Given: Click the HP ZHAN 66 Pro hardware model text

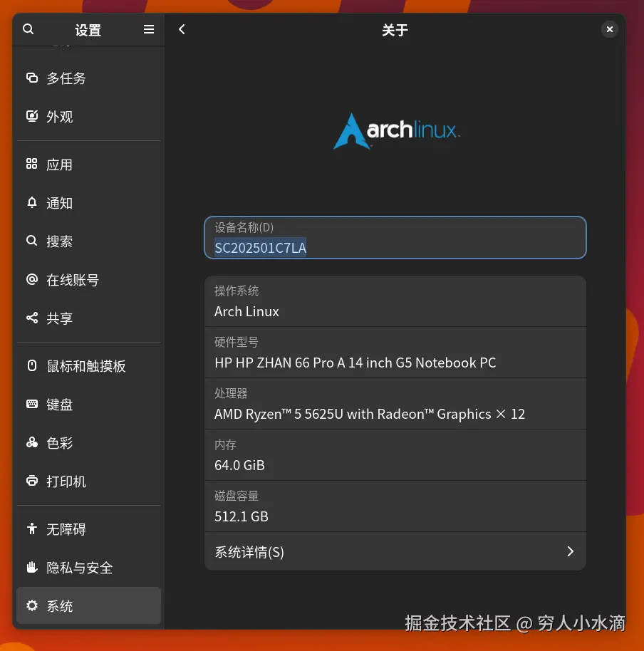Looking at the screenshot, I should pos(355,363).
